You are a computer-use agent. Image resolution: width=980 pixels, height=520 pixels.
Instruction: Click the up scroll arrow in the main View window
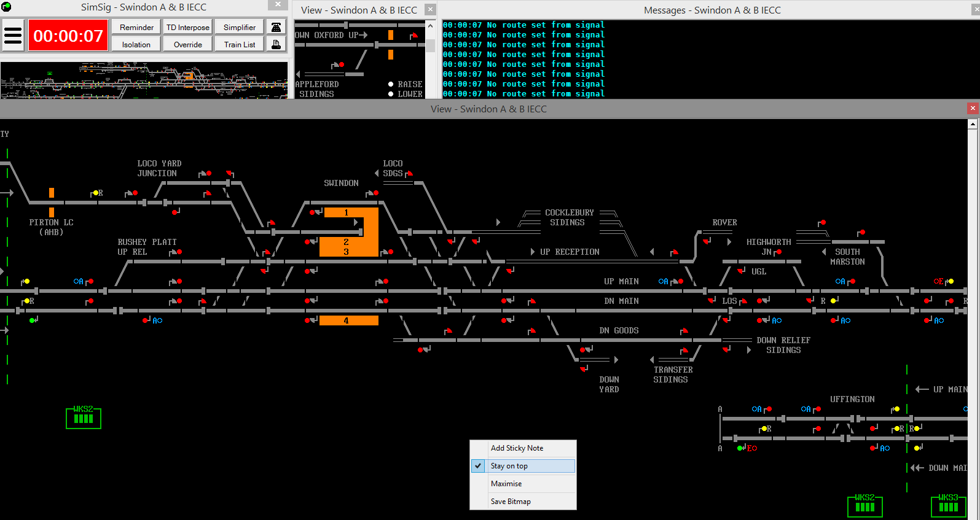coord(972,124)
